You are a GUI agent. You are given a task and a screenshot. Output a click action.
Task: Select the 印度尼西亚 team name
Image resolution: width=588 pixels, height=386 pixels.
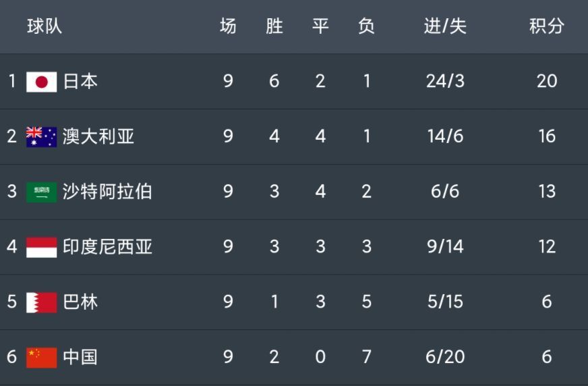pyautogui.click(x=107, y=246)
